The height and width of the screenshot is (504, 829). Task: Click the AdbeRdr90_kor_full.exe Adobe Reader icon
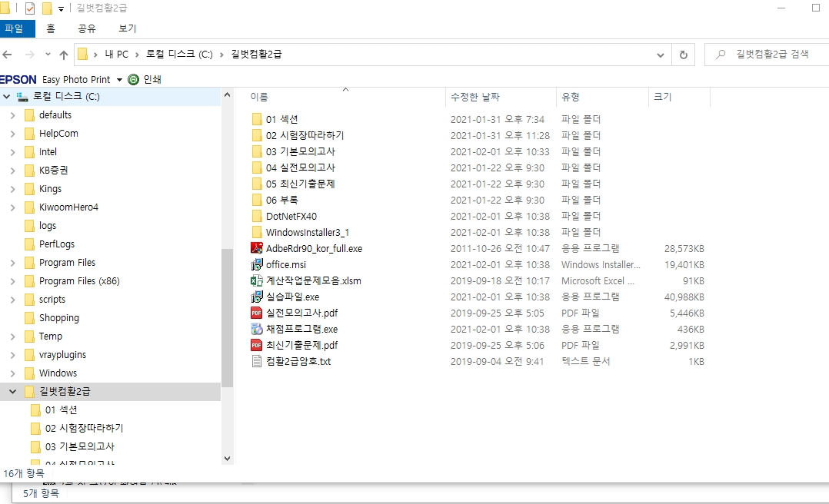tap(257, 248)
